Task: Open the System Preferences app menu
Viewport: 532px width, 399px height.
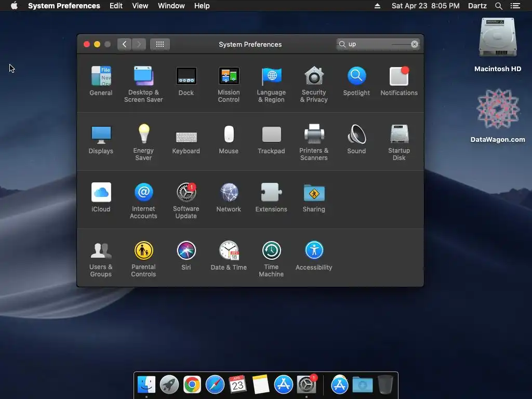Action: [x=64, y=6]
